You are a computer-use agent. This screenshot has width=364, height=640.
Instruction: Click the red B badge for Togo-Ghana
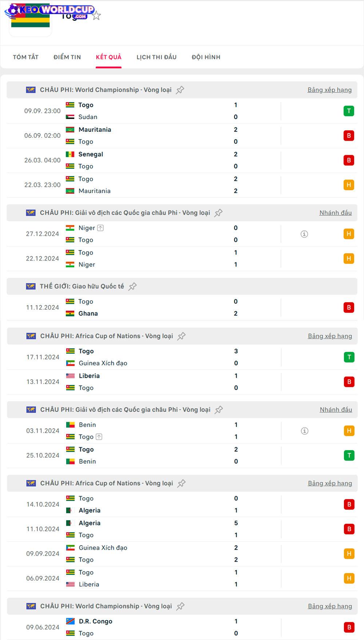349,307
